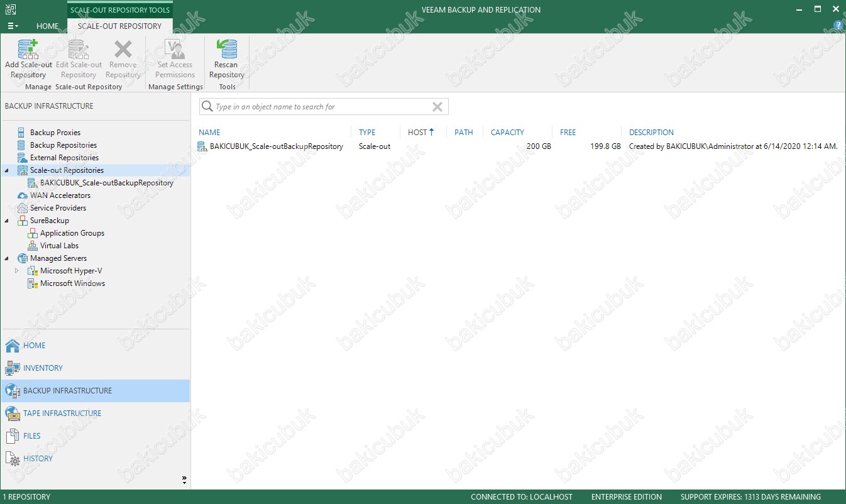Open Inventory navigation pane
Viewport: 846px width, 504px height.
point(43,368)
